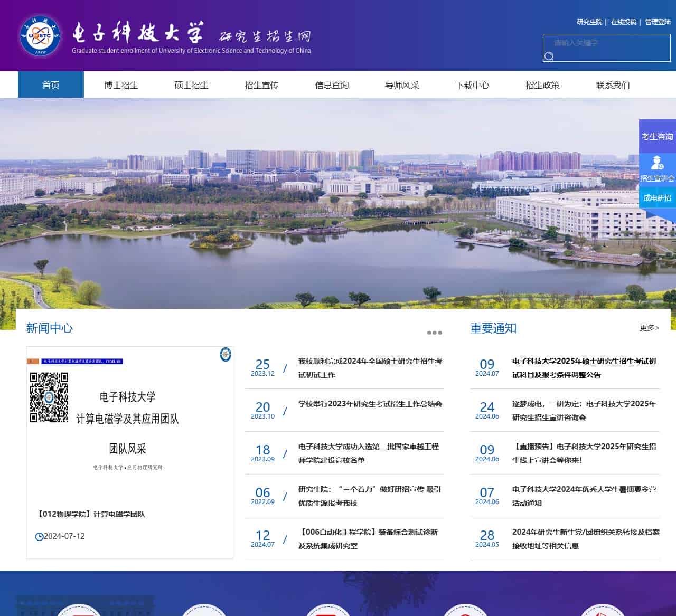Click the three-dot more icon in 新闻中心
676x616 pixels.
(x=434, y=333)
